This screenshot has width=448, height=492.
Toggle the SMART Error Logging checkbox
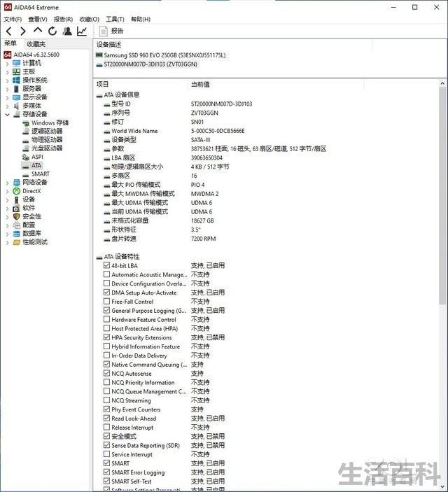[x=106, y=472]
